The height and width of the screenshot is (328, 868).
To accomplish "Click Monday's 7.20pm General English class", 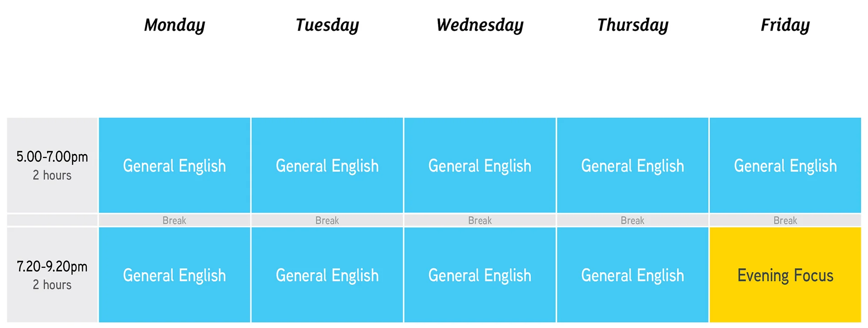I will [x=175, y=275].
